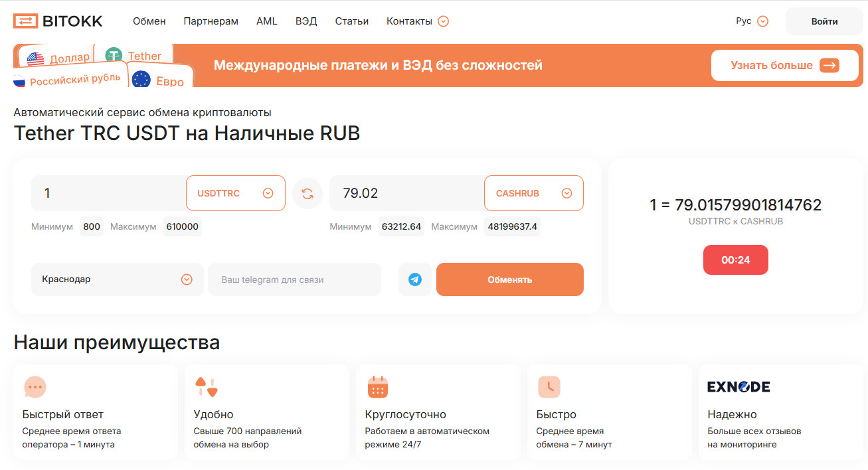Click the swap currencies icon

[x=307, y=193]
